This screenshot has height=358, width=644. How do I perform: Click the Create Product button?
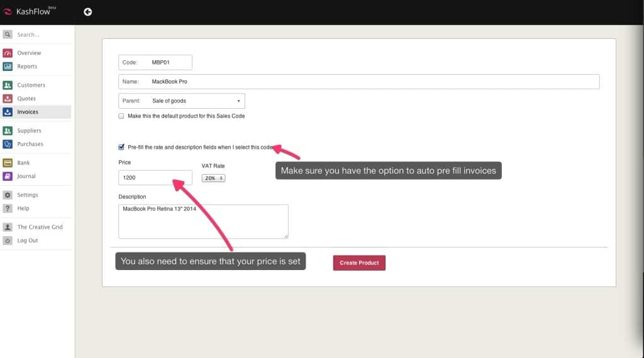pyautogui.click(x=359, y=263)
